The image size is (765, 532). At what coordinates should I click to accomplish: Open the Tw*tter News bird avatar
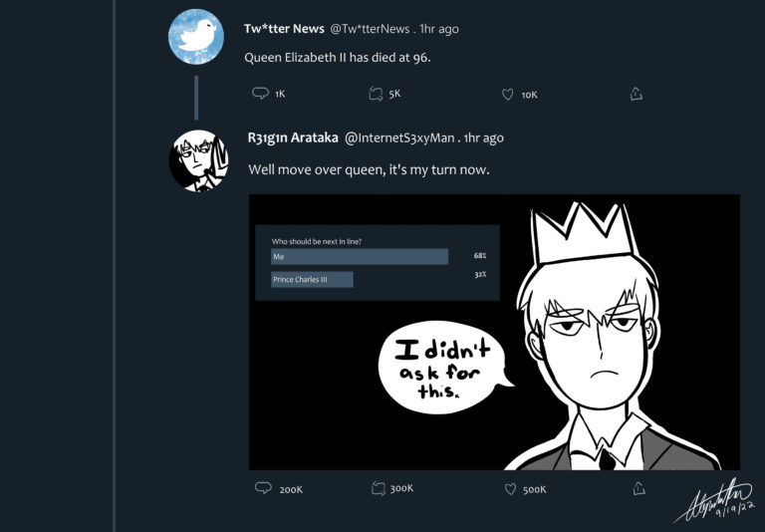pos(196,37)
